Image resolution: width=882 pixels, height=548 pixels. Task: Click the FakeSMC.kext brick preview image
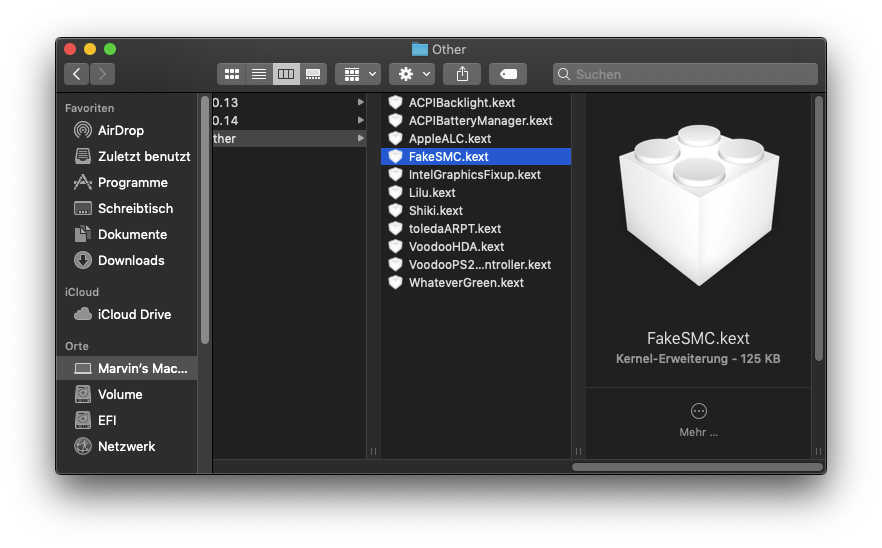[x=699, y=205]
